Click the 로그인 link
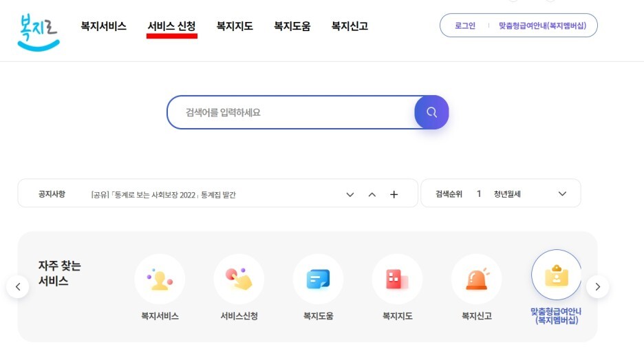Screen dimensions: 644x356 coord(465,25)
